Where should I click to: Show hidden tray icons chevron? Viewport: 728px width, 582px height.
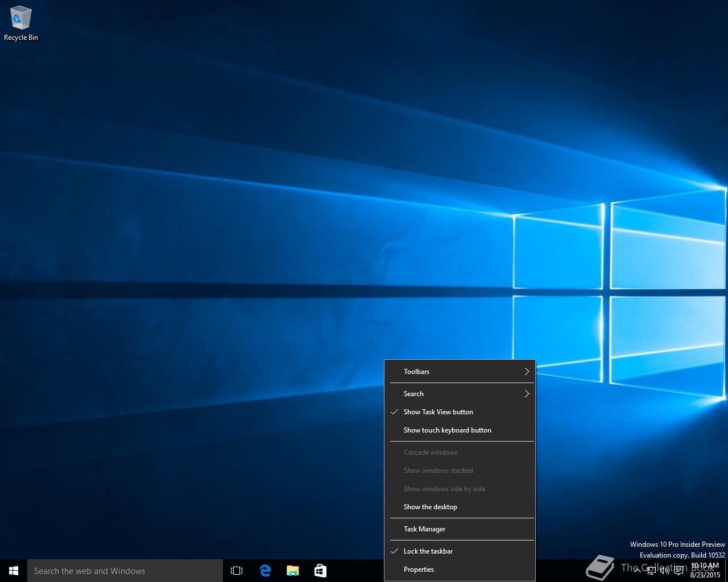tap(637, 571)
